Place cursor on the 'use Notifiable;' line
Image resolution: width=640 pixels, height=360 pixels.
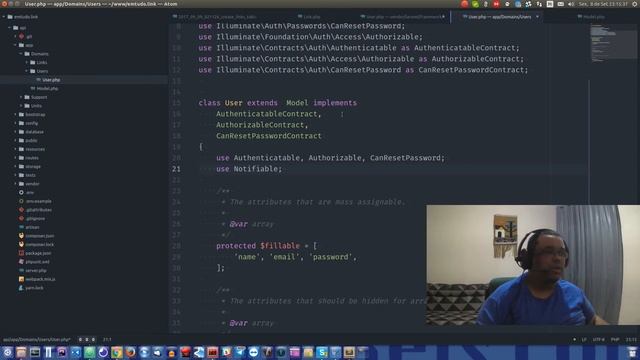249,169
